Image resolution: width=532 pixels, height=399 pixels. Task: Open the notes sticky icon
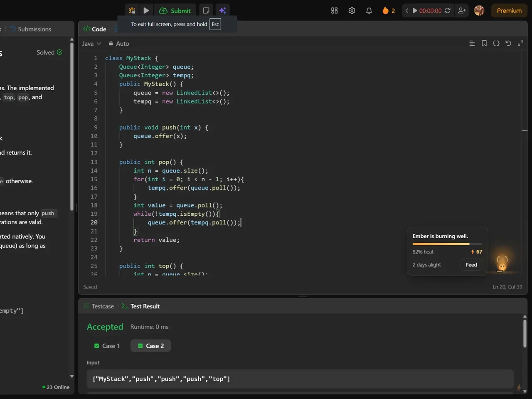point(206,10)
